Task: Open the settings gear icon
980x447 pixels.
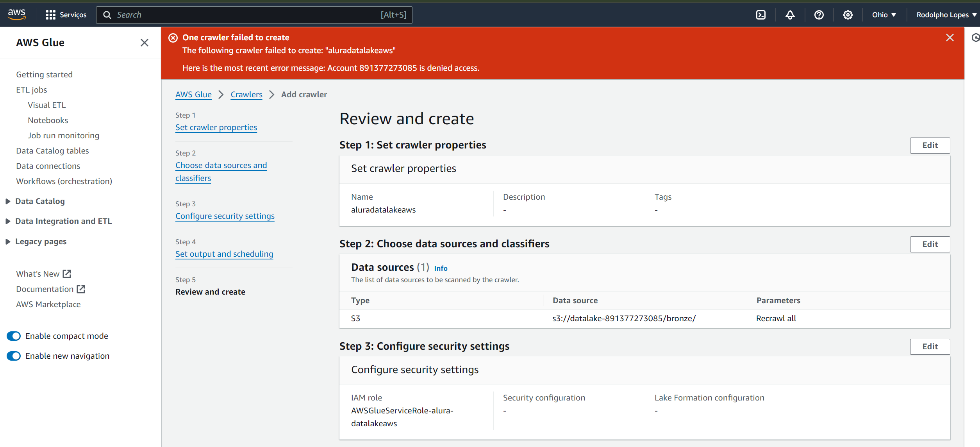Action: (848, 15)
